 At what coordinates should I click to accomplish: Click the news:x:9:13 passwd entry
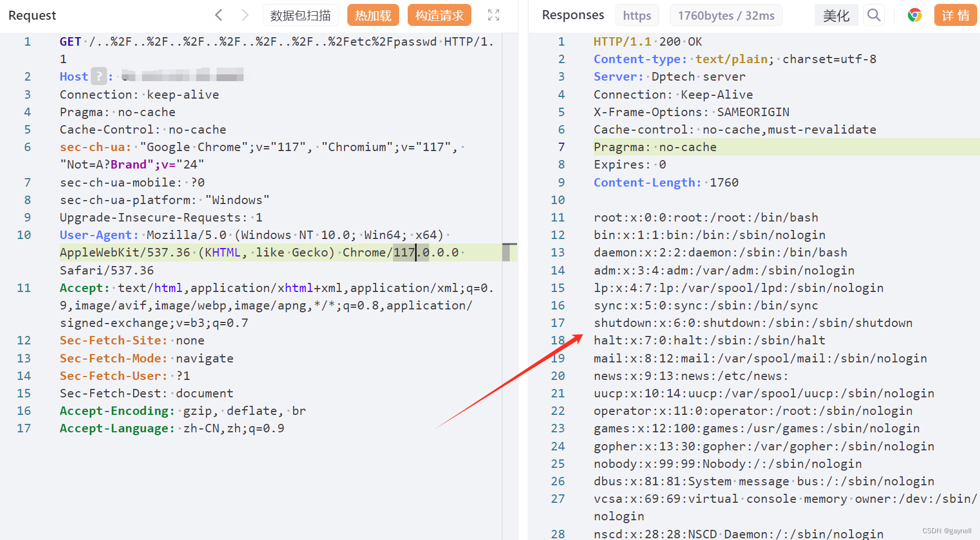[x=691, y=375]
